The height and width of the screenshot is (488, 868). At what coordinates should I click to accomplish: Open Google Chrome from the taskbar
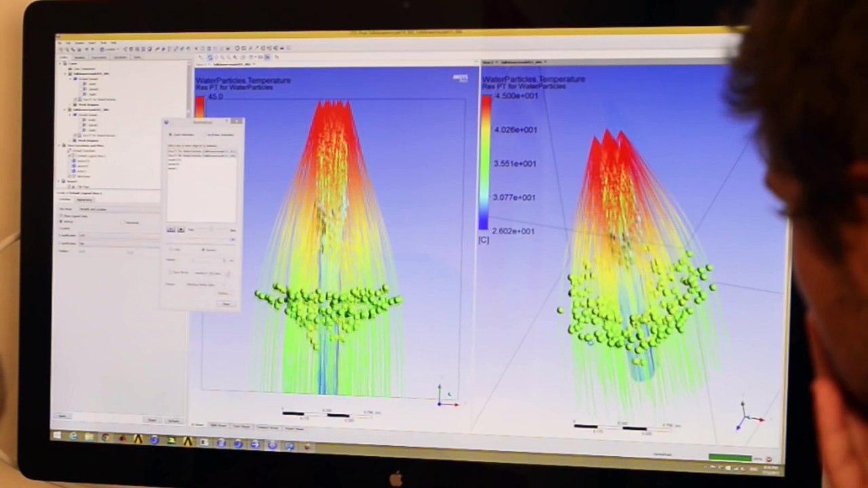[106, 438]
